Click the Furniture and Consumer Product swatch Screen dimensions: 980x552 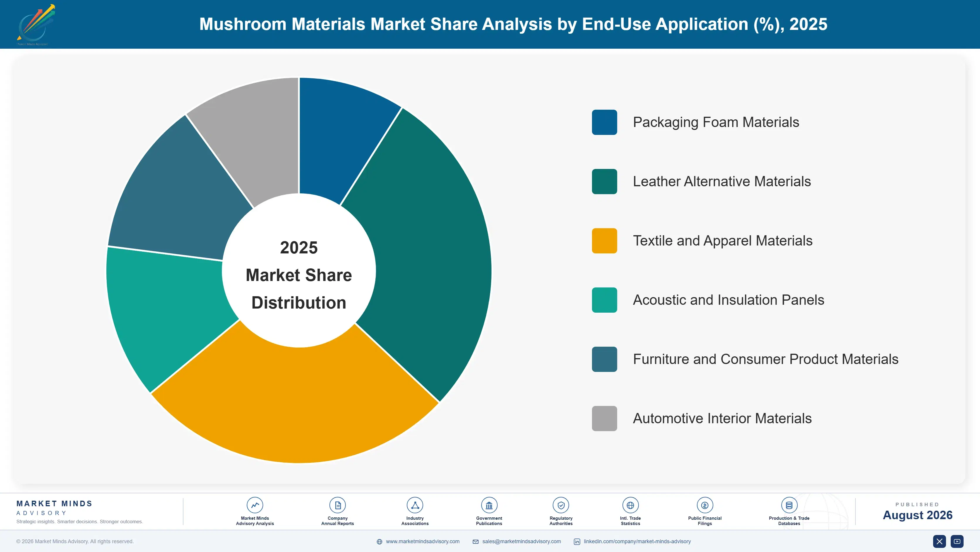point(604,359)
